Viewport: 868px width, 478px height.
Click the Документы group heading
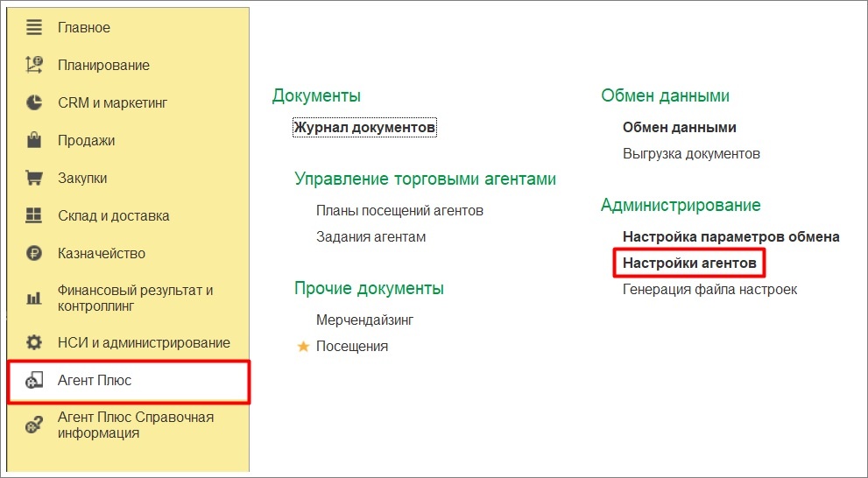pos(316,95)
